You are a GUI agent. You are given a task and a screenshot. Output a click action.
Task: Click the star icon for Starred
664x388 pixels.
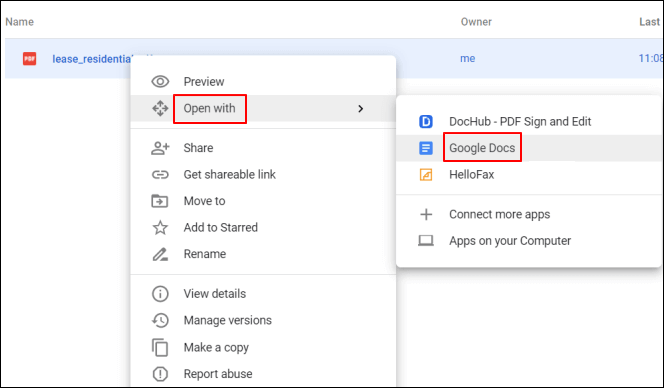(160, 227)
